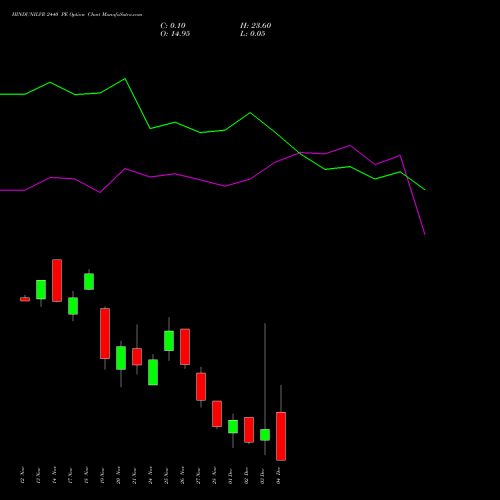Click the chart title text at top
Image resolution: width=500 pixels, height=500 pixels.
(x=77, y=15)
